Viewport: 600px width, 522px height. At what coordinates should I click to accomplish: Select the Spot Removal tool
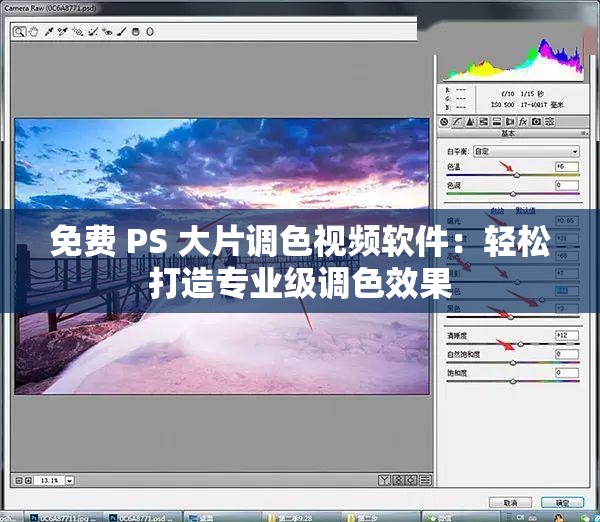point(93,31)
